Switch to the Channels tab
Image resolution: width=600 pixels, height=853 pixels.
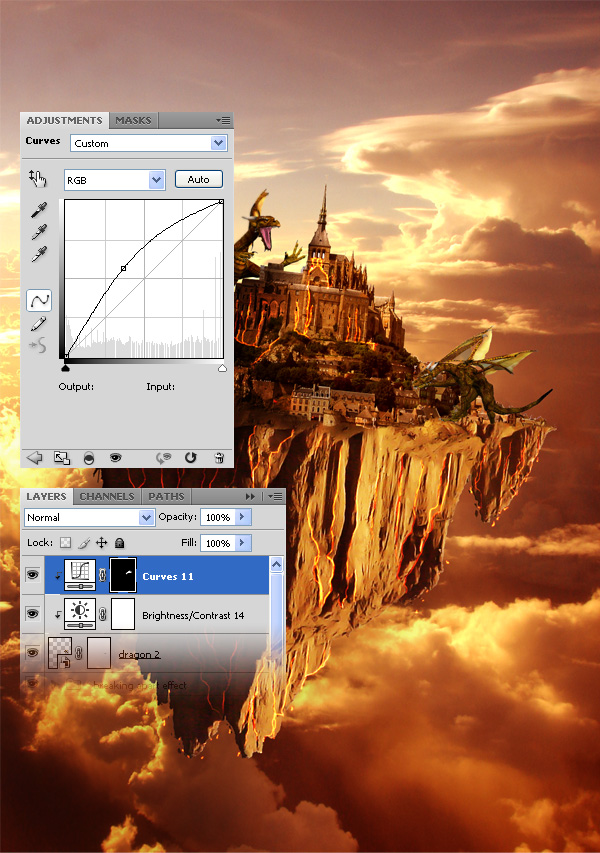point(107,496)
